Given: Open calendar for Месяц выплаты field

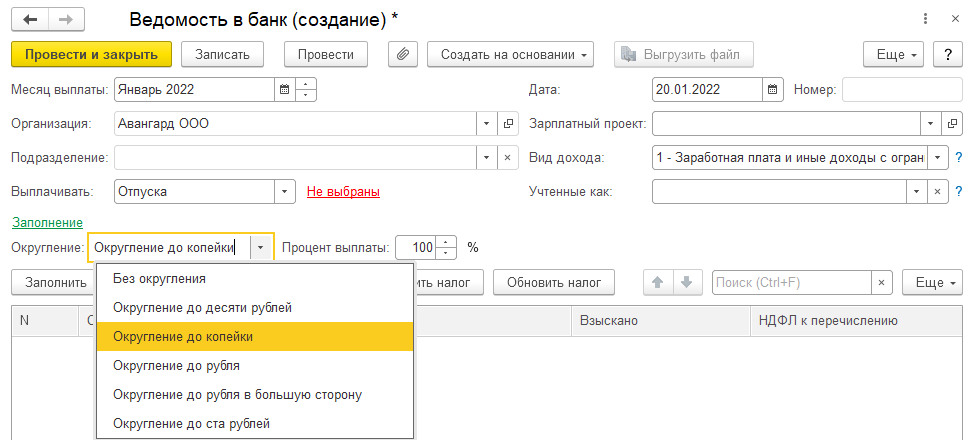Looking at the screenshot, I should coord(285,90).
